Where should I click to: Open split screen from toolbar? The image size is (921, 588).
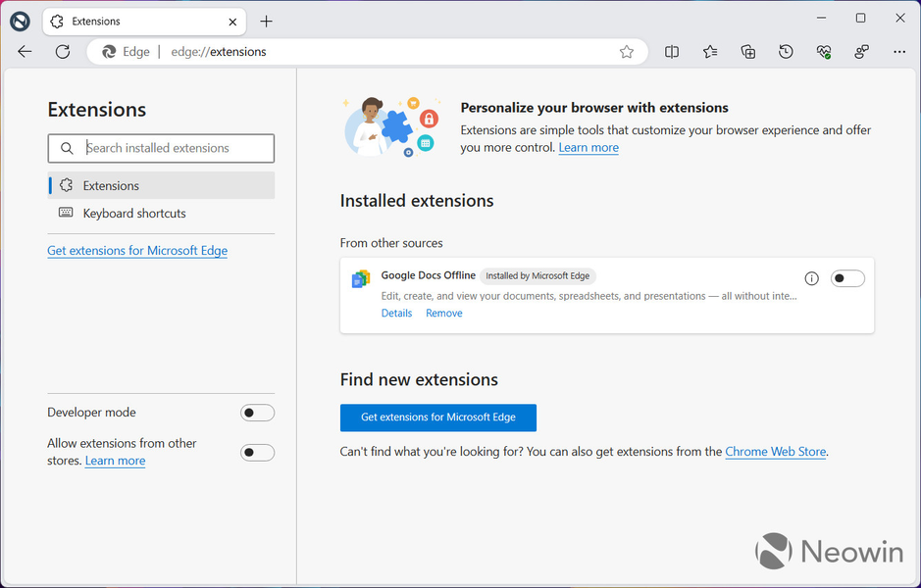pyautogui.click(x=672, y=52)
